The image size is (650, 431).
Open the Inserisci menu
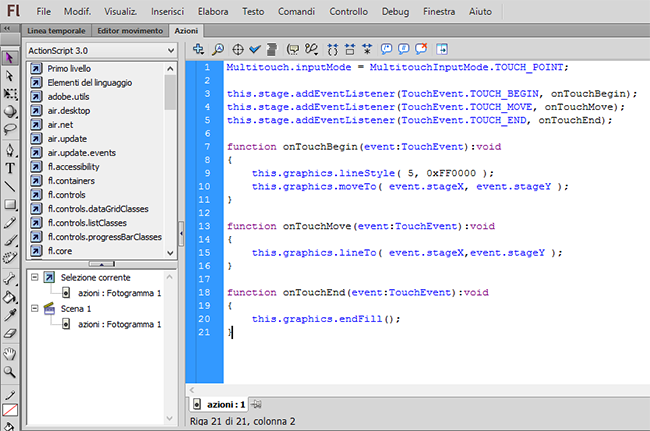point(167,12)
